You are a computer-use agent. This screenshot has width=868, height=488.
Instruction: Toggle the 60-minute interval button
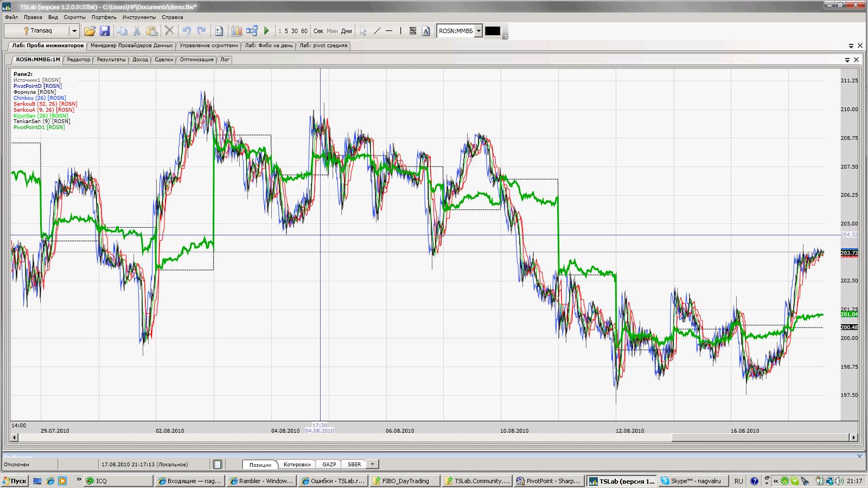pyautogui.click(x=304, y=31)
